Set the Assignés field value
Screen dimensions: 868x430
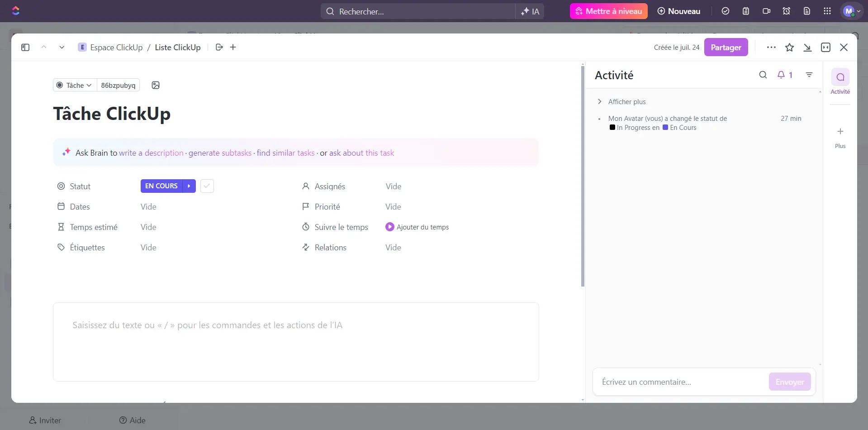394,186
